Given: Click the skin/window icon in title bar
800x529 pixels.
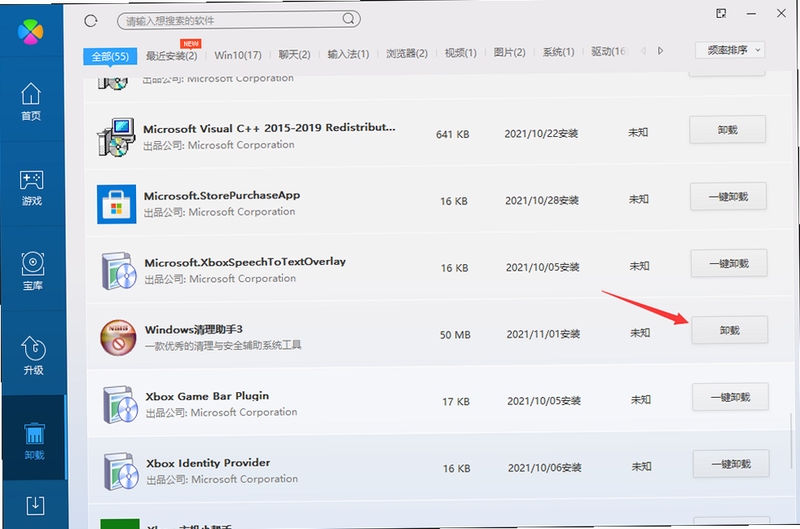Looking at the screenshot, I should 721,13.
